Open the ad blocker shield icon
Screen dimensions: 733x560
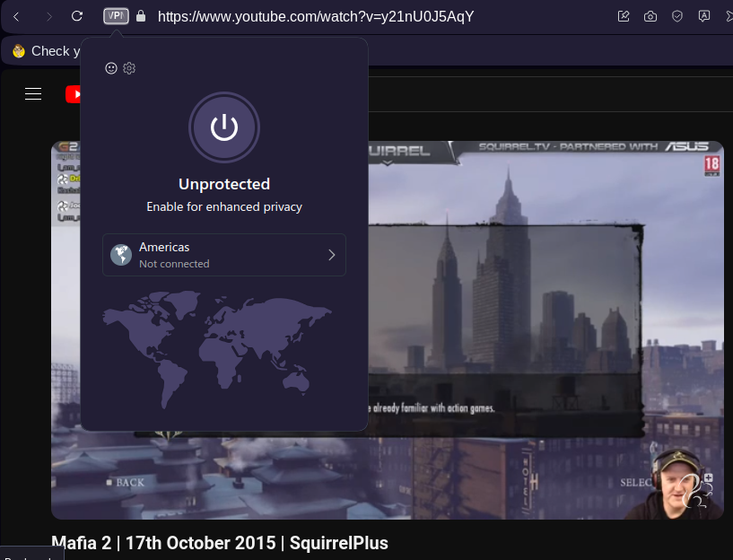click(676, 17)
